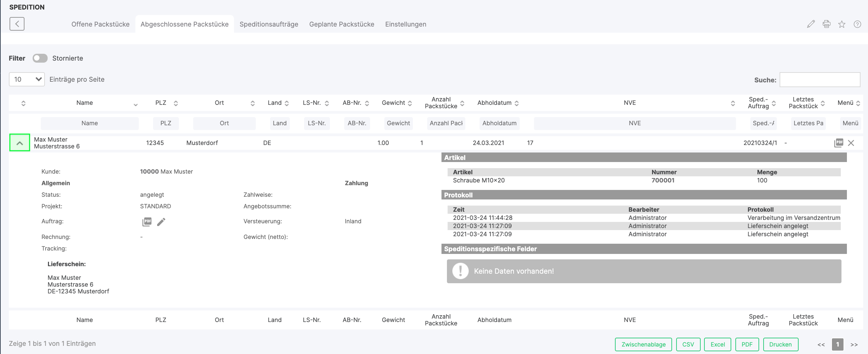The height and width of the screenshot is (354, 868).
Task: Open the entries per page dropdown
Action: (x=27, y=79)
